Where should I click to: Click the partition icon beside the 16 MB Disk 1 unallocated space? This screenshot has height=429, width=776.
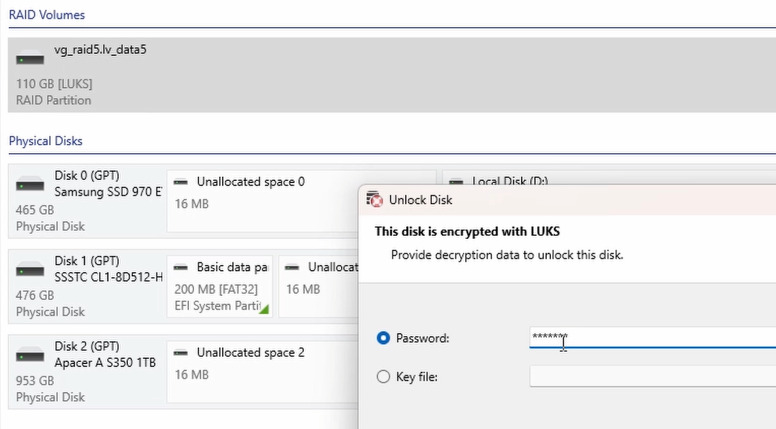(292, 268)
